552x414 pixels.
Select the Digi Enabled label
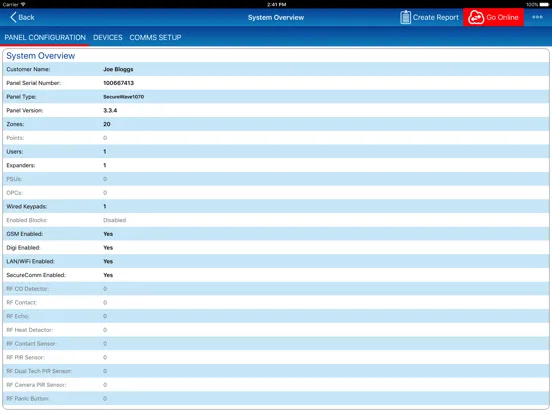tap(23, 248)
